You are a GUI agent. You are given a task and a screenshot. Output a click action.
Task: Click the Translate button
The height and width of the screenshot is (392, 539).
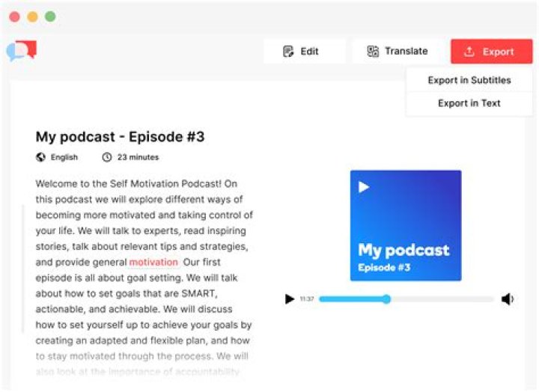pos(398,51)
